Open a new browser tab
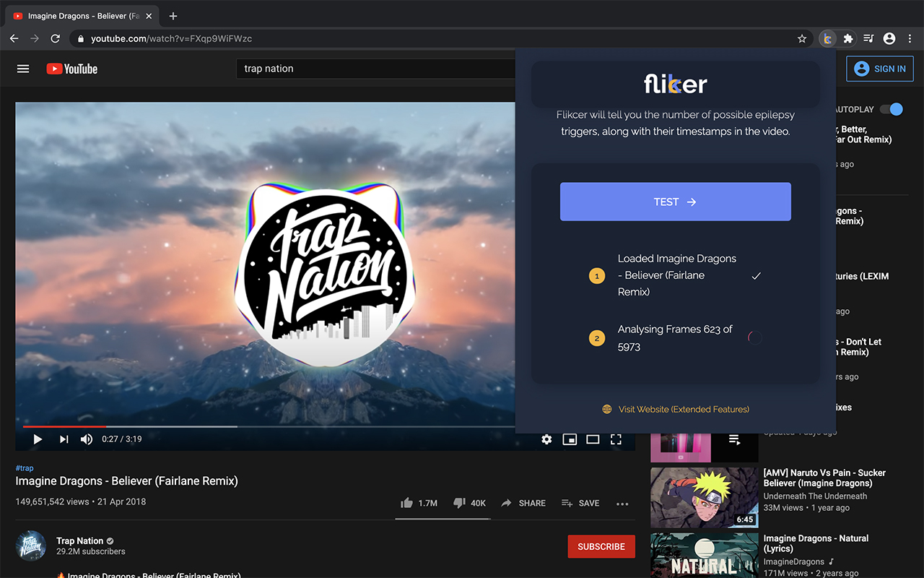Image resolution: width=924 pixels, height=578 pixels. tap(173, 16)
